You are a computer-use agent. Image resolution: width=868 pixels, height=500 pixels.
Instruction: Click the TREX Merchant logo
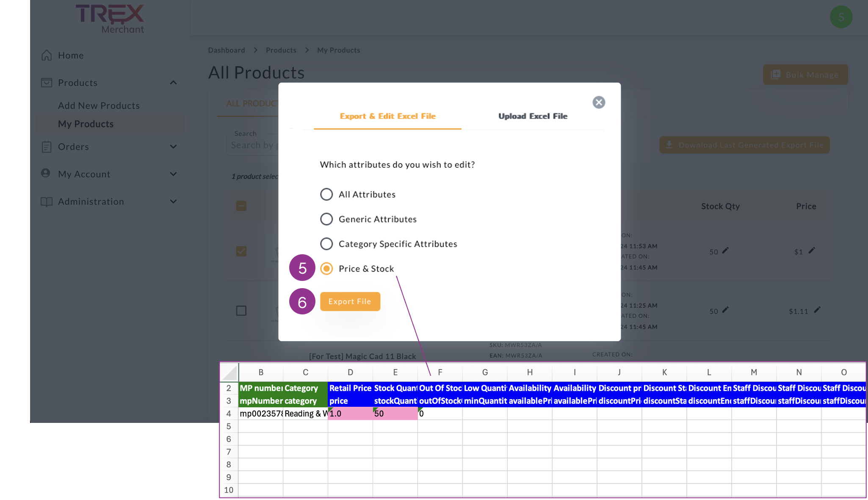pos(110,18)
